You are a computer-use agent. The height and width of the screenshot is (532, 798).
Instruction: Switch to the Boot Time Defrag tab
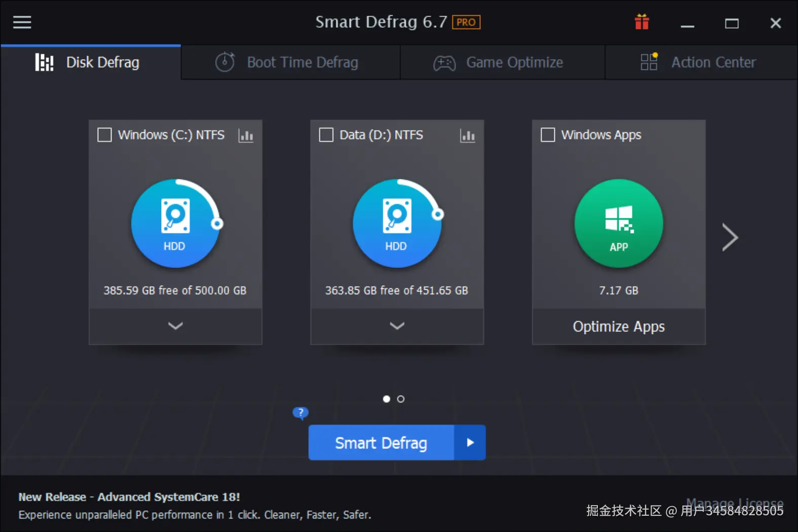(290, 62)
